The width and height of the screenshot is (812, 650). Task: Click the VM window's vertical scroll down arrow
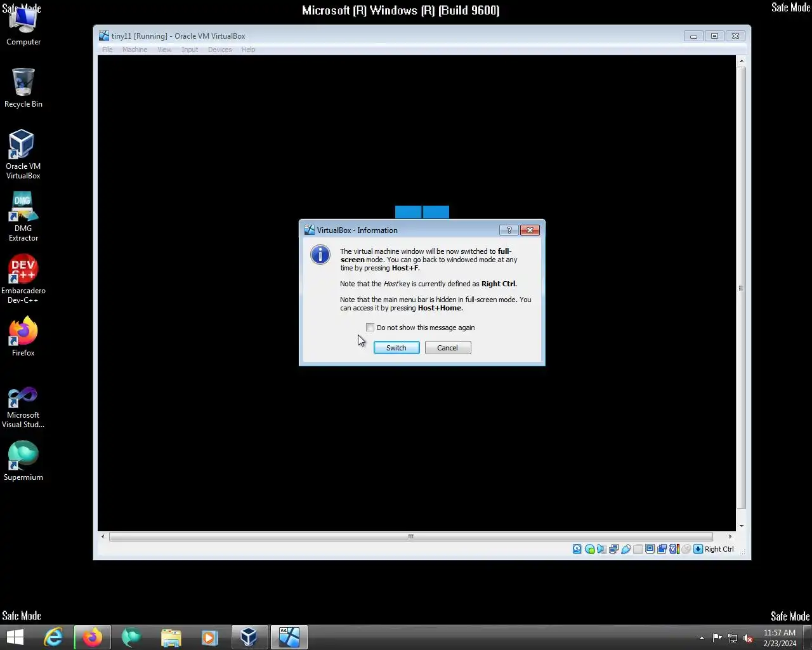coord(741,526)
